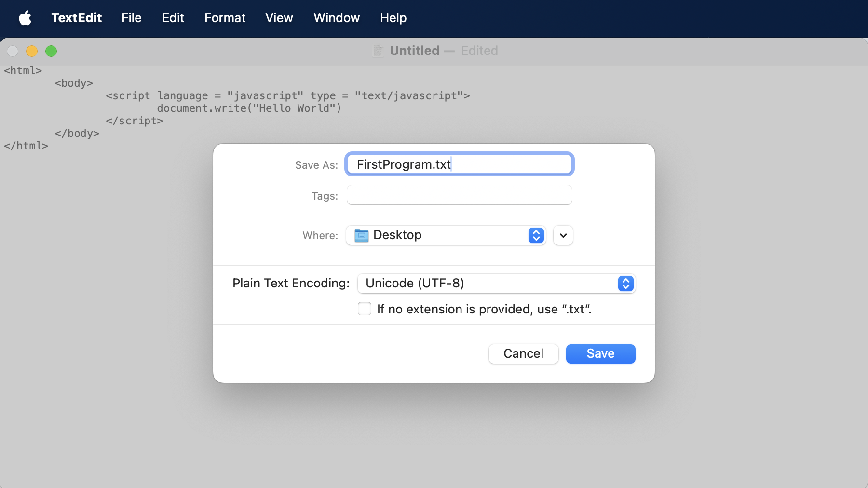Open the Where location dropdown showing Desktop
Screen dimensions: 868x488
(446, 235)
